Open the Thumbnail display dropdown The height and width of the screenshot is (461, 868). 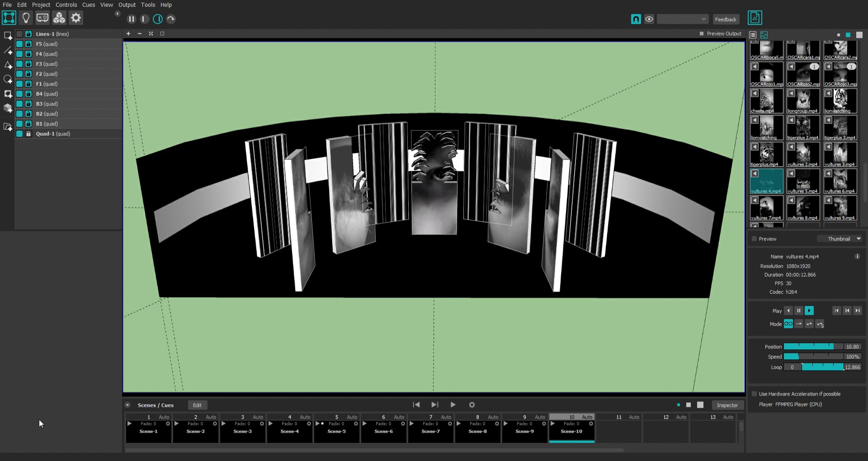(840, 239)
